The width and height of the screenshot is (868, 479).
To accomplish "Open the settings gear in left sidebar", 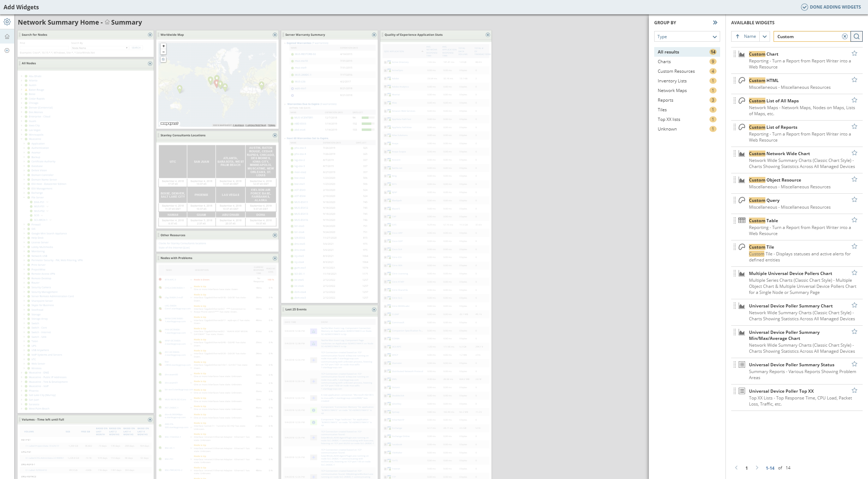I will click(7, 22).
